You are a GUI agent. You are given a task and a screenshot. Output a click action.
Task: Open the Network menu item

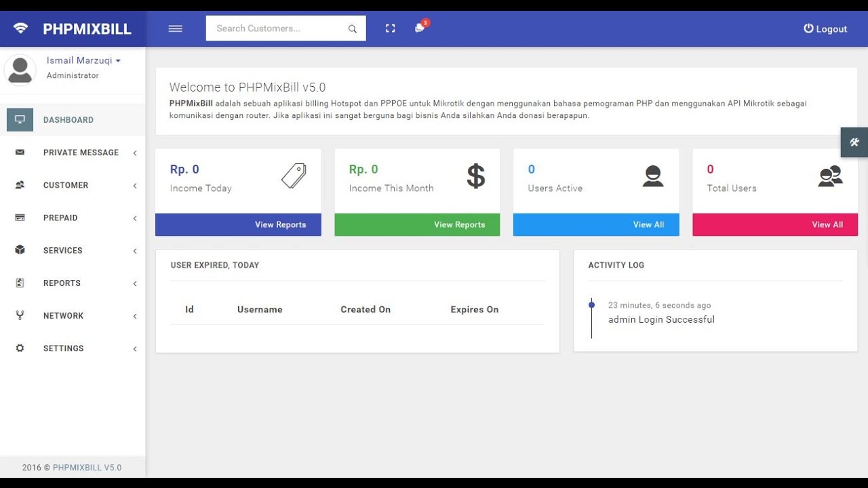coord(73,315)
